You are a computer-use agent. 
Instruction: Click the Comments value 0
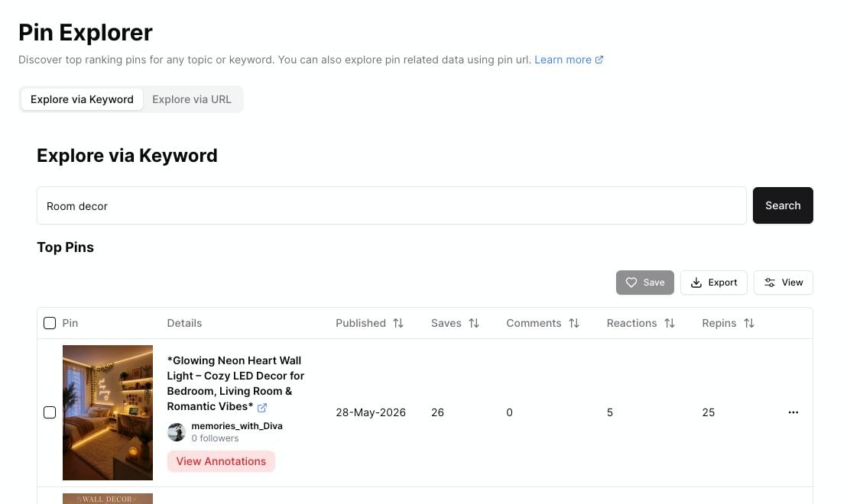click(509, 412)
